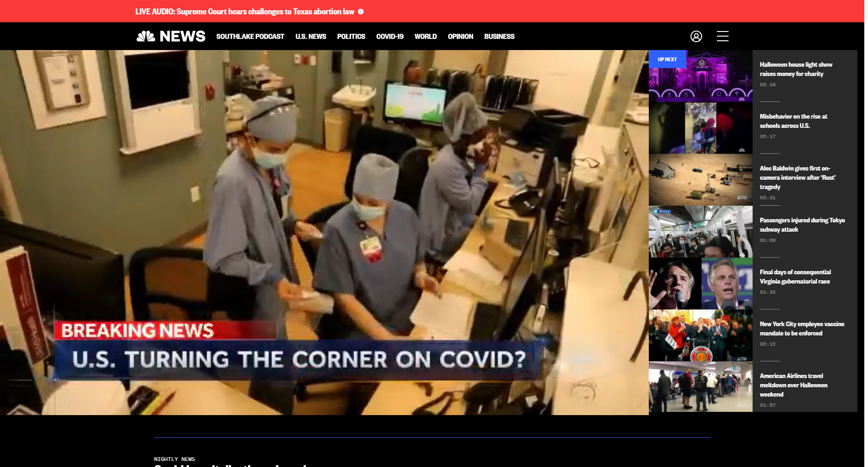Open the hamburger menu in the header
Viewport: 868px width, 467px height.
click(x=722, y=36)
